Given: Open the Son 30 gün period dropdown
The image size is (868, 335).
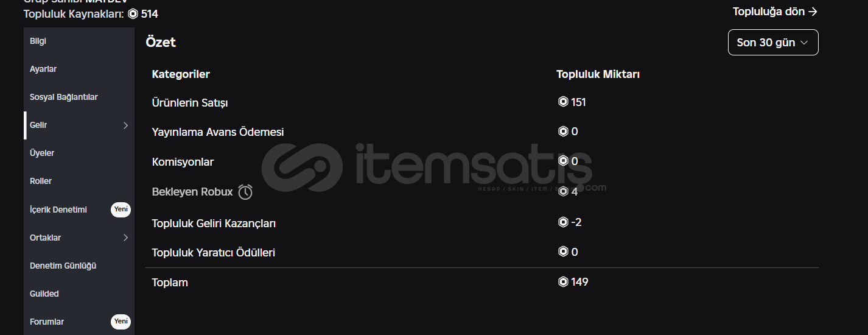Looking at the screenshot, I should 772,43.
